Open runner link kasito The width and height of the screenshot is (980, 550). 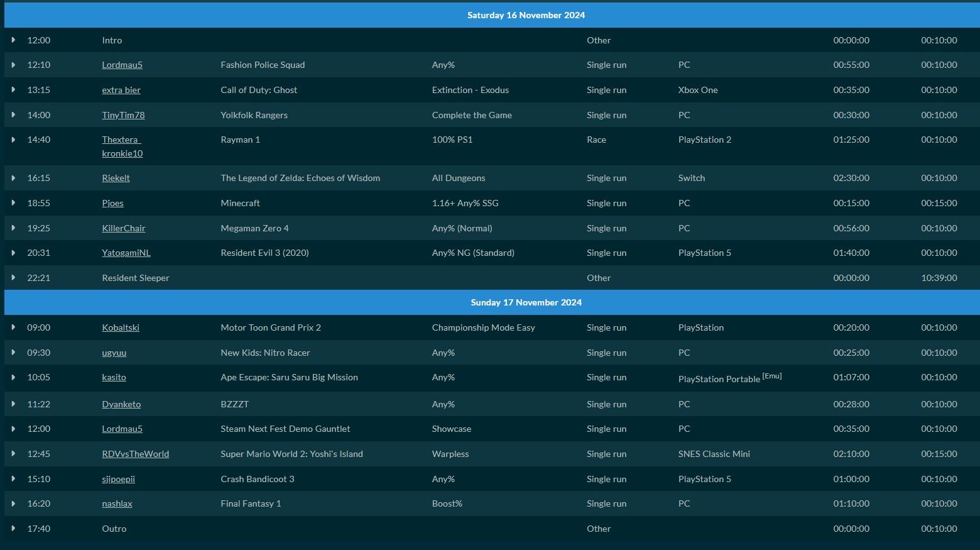pos(114,377)
